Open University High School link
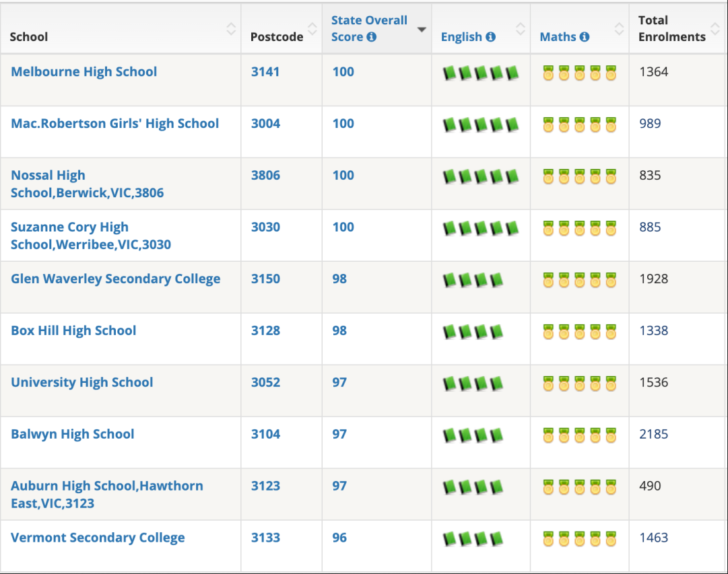Image resolution: width=728 pixels, height=574 pixels. [x=81, y=382]
